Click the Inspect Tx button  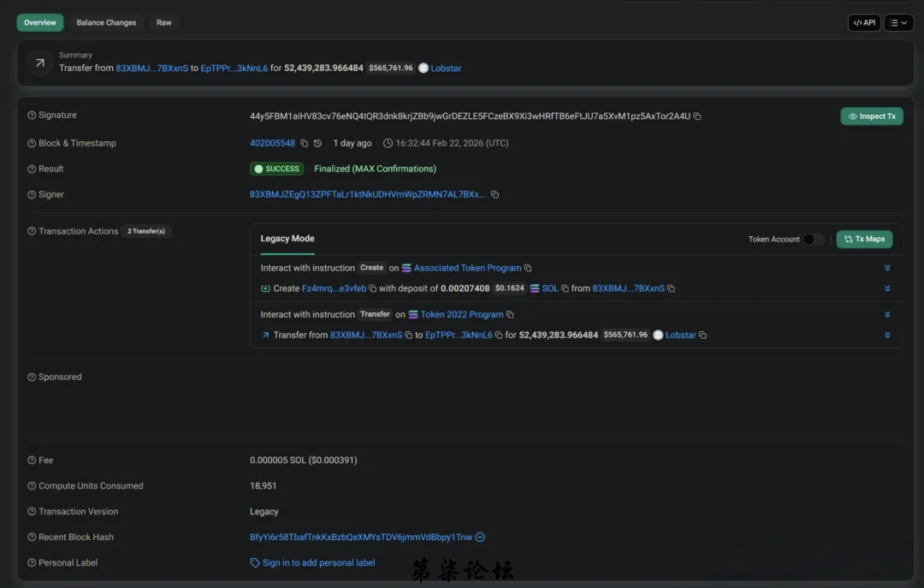(x=871, y=116)
